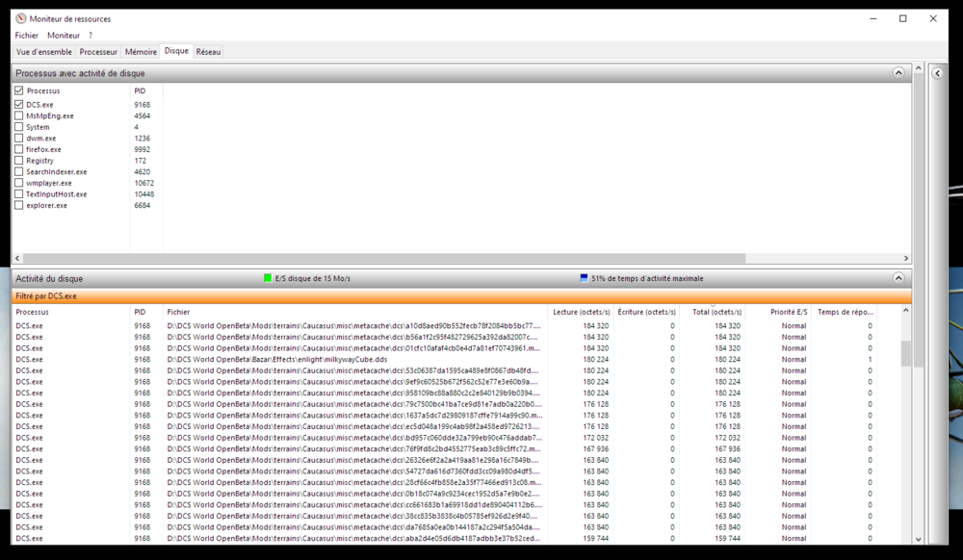Image resolution: width=963 pixels, height=560 pixels.
Task: Click the 'E/S disque de 15 Mo/s' label
Action: 313,278
